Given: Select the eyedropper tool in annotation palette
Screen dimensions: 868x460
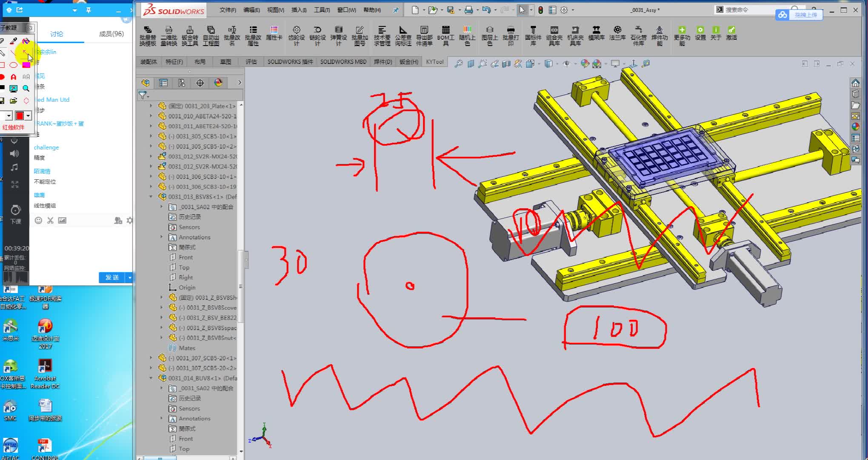Looking at the screenshot, I should 14,41.
